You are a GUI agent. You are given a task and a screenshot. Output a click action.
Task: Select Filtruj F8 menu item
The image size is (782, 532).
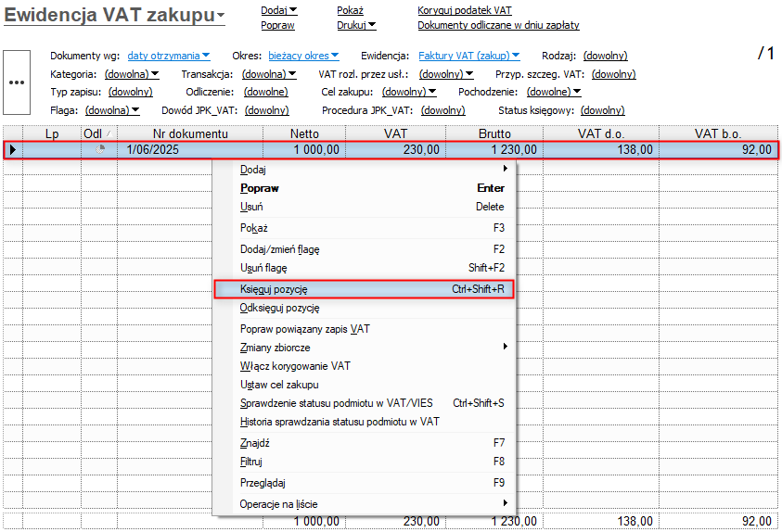tap(364, 462)
